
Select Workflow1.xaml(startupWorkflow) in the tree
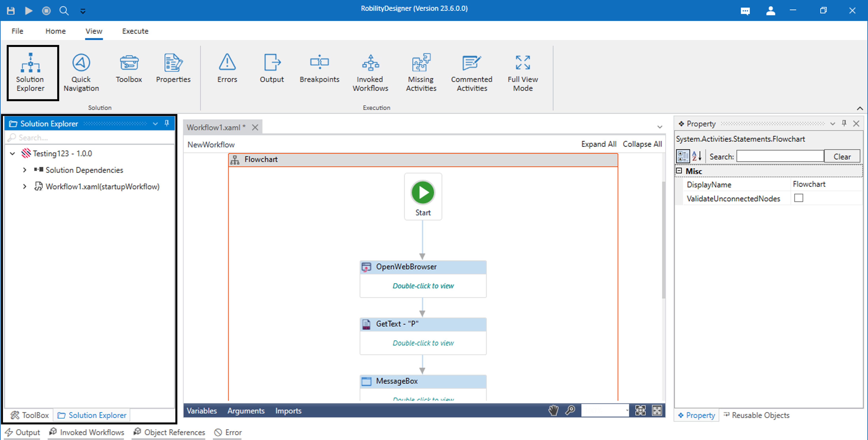point(102,186)
